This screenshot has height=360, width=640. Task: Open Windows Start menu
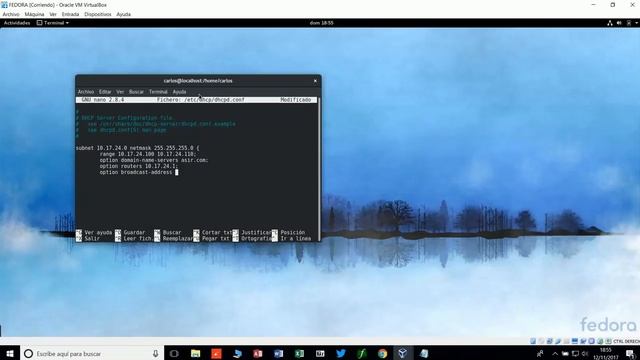click(x=10, y=353)
